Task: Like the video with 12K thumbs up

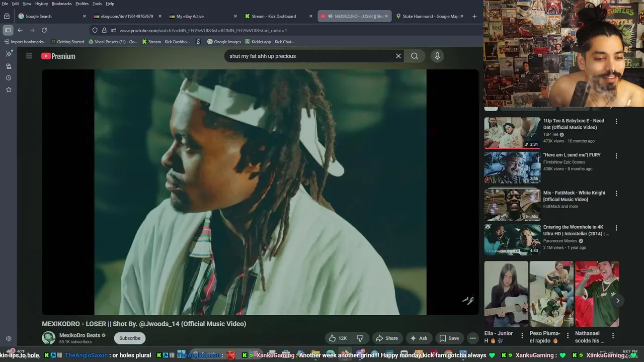Action: tap(338, 338)
